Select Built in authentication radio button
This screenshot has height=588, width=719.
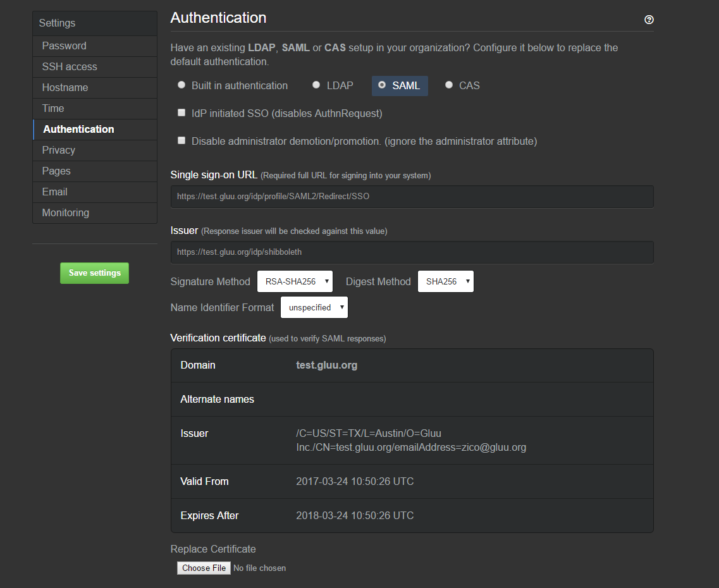[181, 85]
